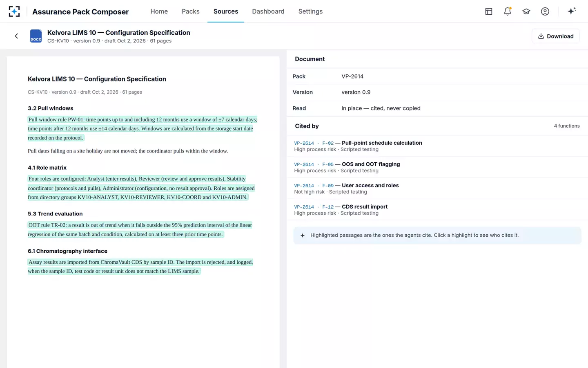This screenshot has height=368, width=588.
Task: Click the highlighted OOT rule TR-02 passage
Action: [140, 229]
